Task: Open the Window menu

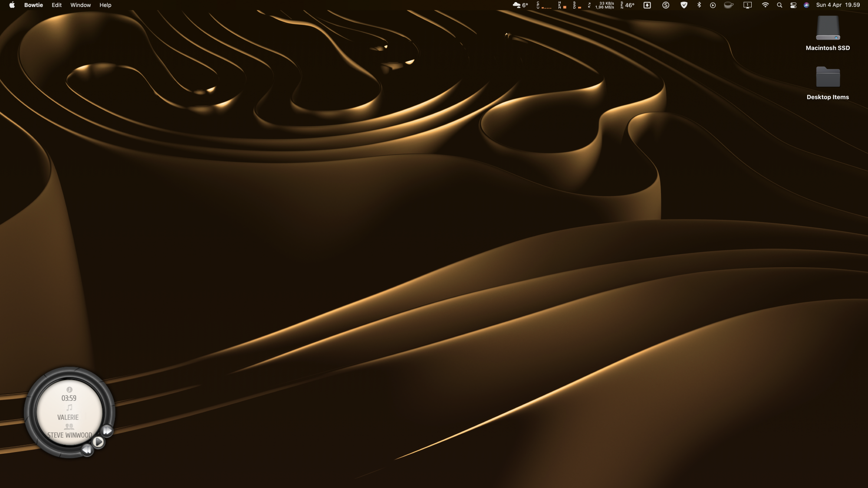Action: tap(80, 5)
